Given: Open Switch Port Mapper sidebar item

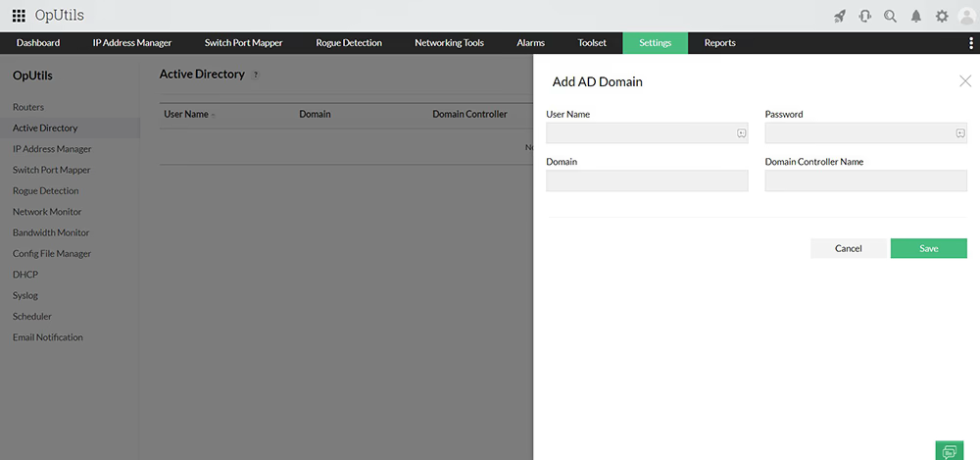Looking at the screenshot, I should coord(51,170).
